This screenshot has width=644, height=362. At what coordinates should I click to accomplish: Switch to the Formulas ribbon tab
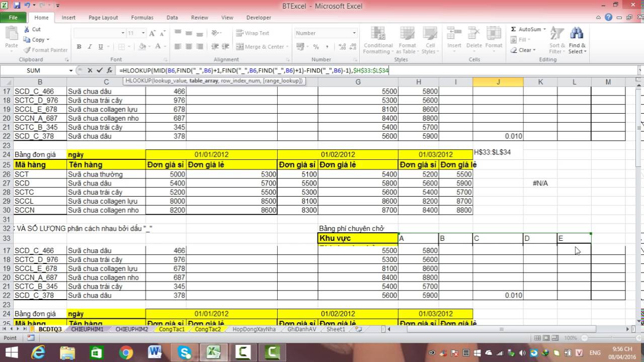pyautogui.click(x=142, y=18)
